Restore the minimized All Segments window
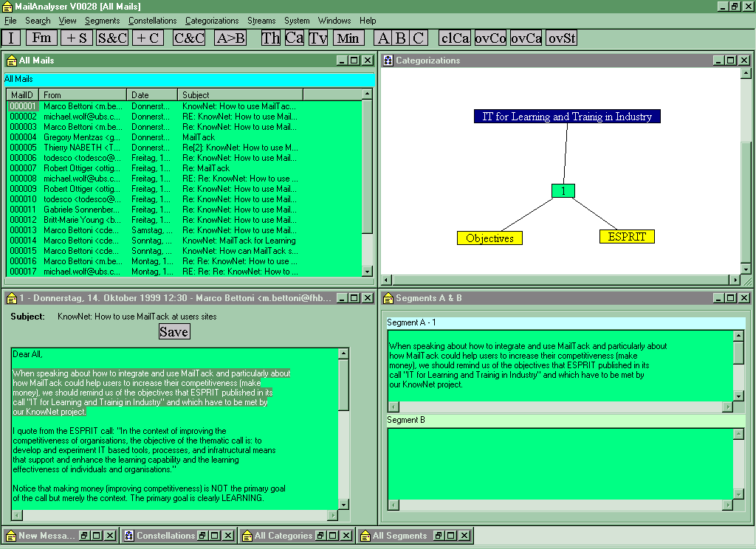Viewport: 756px width, 549px height. [438, 536]
